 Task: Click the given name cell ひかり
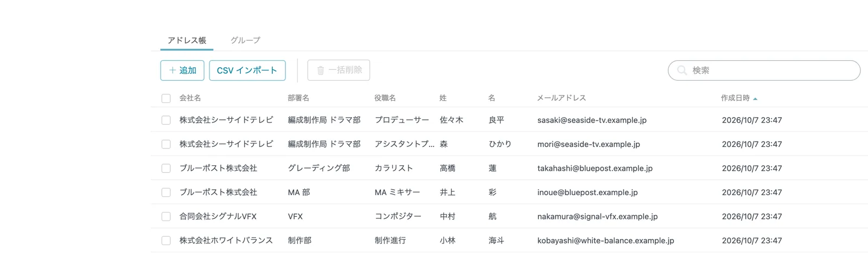pyautogui.click(x=500, y=144)
